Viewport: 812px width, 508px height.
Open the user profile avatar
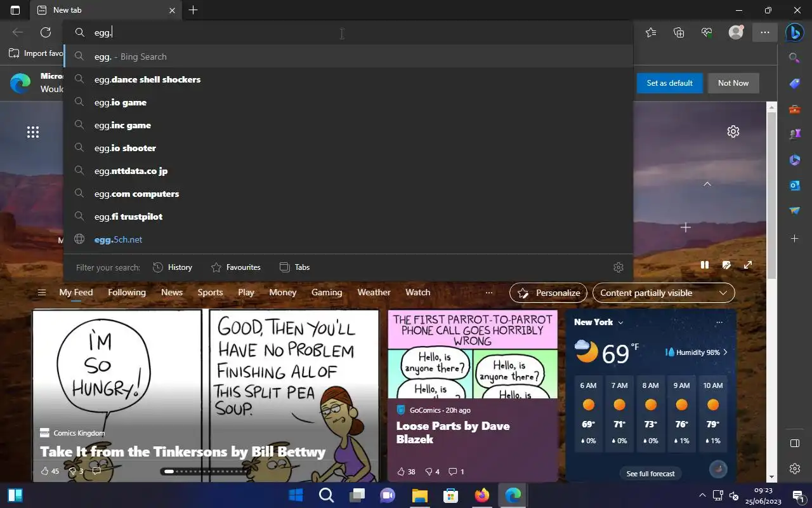click(736, 32)
